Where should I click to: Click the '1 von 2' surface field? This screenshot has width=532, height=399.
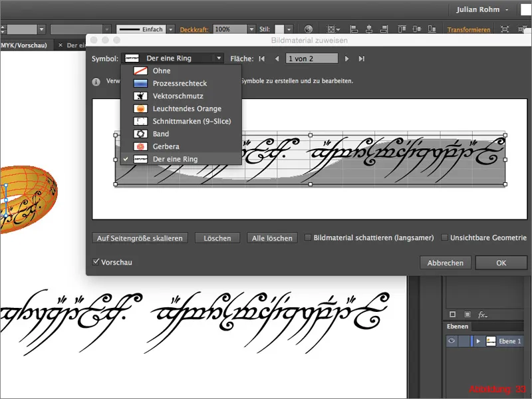click(311, 59)
